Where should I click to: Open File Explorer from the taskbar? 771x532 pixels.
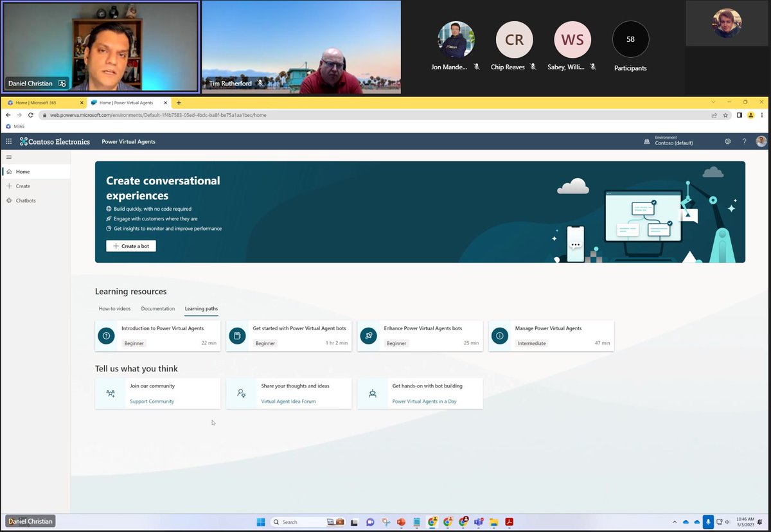494,522
